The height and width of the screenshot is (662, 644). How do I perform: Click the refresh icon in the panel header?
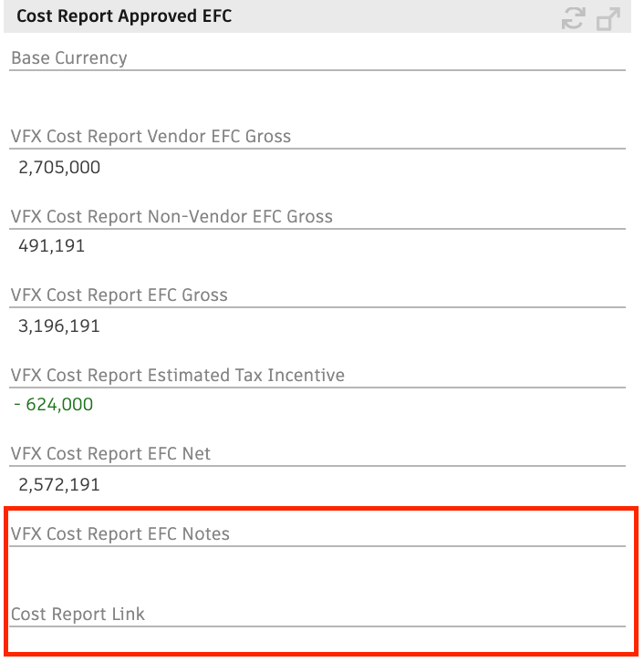click(573, 18)
